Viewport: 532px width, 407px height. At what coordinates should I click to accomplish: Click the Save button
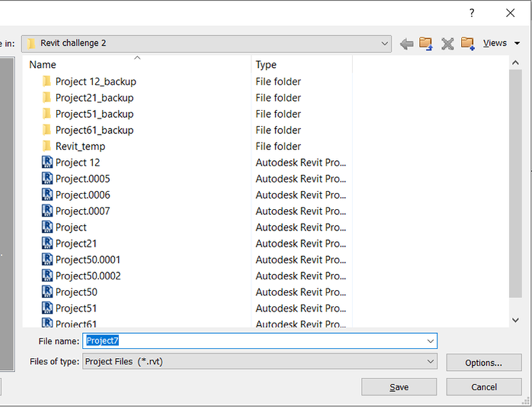tap(399, 387)
